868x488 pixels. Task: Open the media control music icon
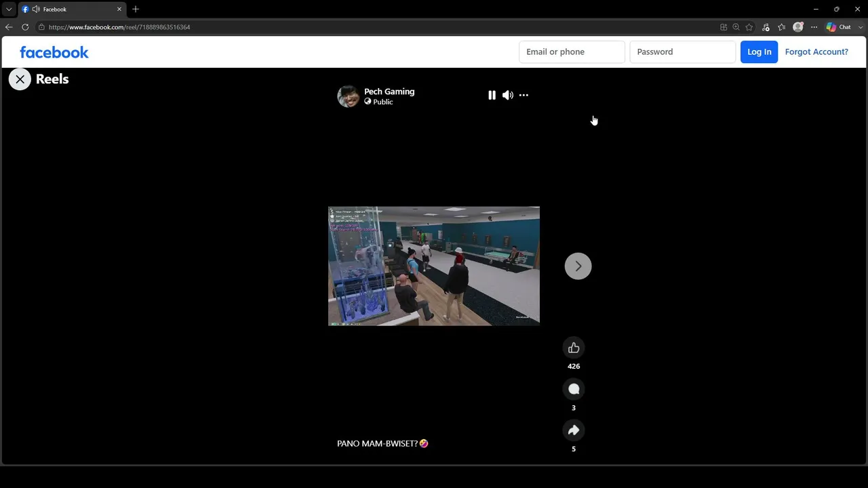click(766, 27)
